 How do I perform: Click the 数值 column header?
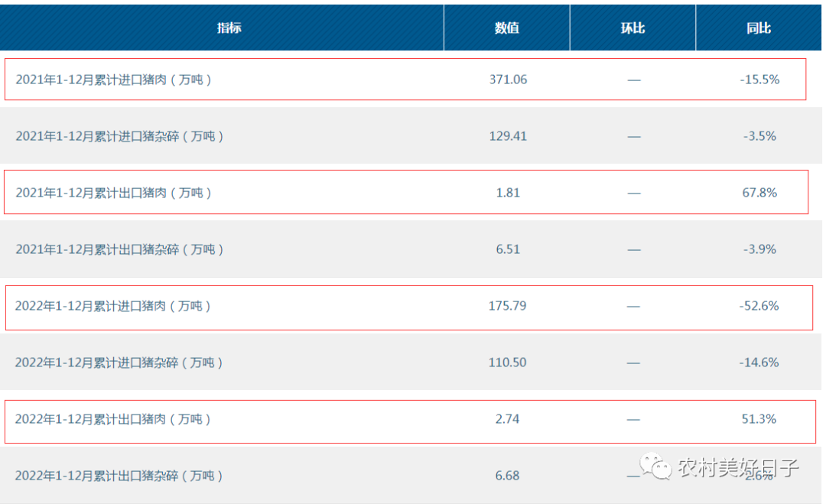point(507,28)
